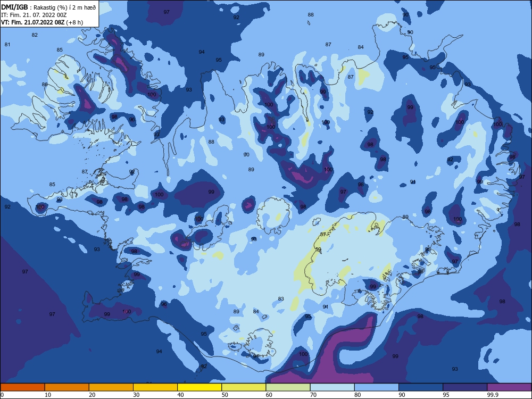Screen dimensions: 532x399
Task: Click the amber 20–30 legend swatch
Action: 111,387
